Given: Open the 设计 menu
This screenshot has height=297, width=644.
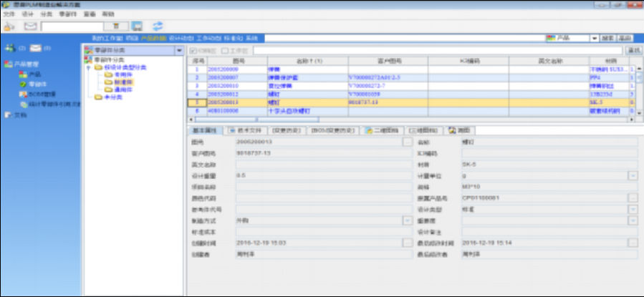Looking at the screenshot, I should point(27,14).
